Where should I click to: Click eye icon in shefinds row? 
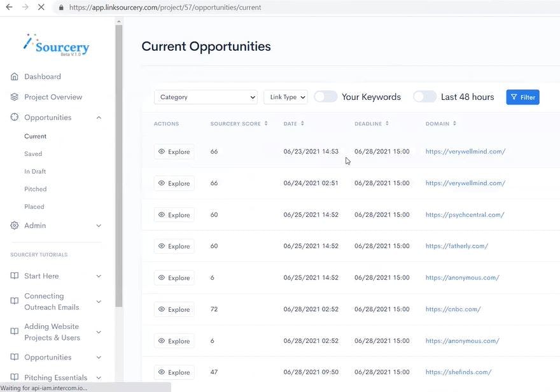162,372
